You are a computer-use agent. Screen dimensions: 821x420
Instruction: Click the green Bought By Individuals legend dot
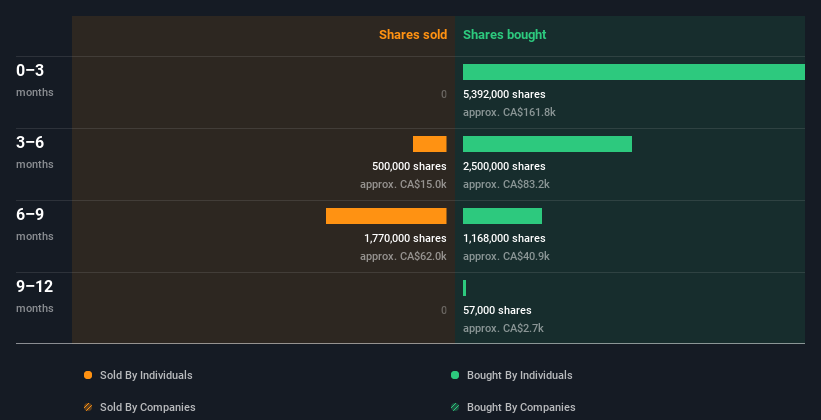pos(455,375)
